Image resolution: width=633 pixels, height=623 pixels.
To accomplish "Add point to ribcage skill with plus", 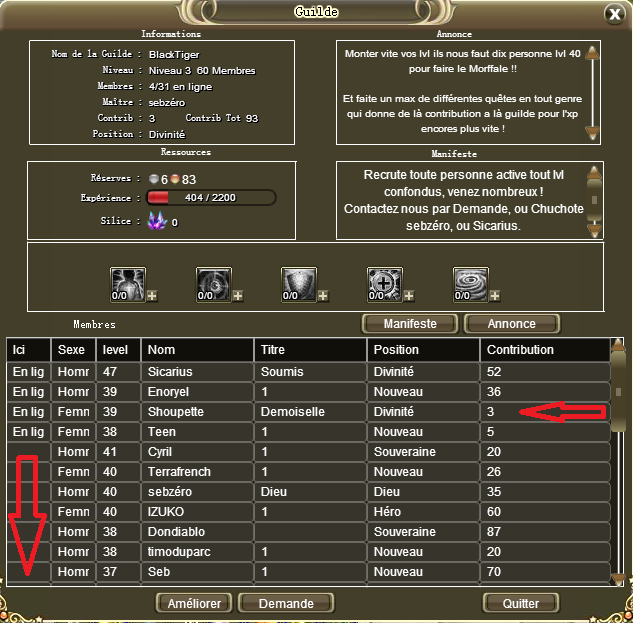I will (152, 296).
